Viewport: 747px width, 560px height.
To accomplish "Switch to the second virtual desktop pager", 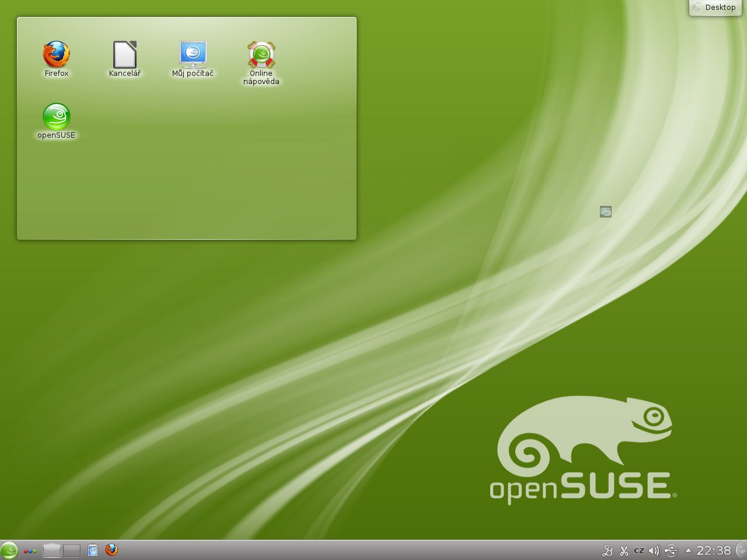I will click(x=72, y=550).
